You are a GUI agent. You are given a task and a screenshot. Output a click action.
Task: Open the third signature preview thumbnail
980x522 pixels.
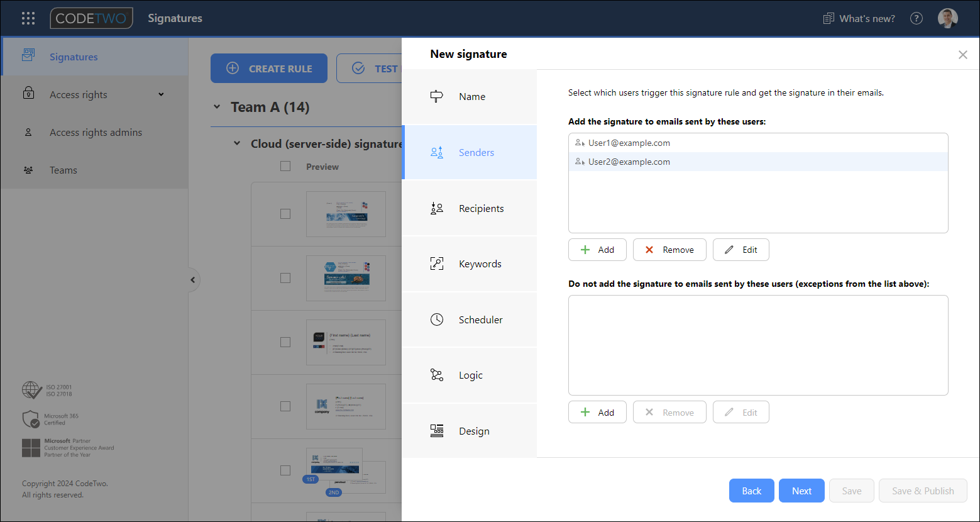(346, 342)
